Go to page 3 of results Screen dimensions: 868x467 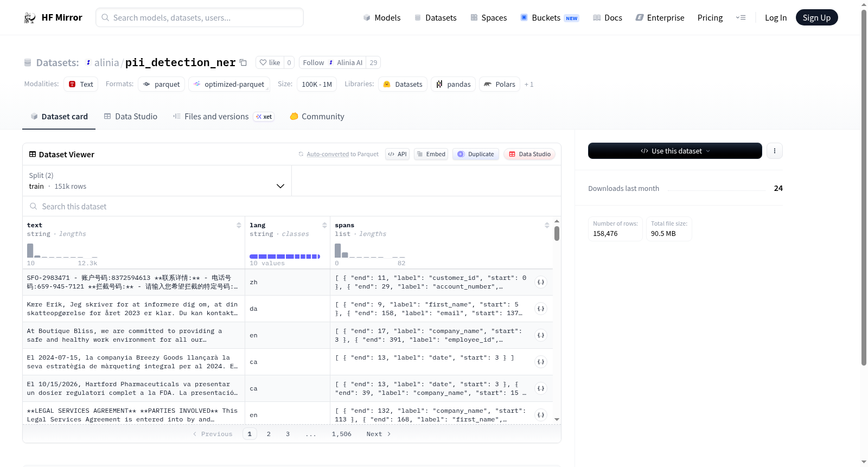[288, 434]
